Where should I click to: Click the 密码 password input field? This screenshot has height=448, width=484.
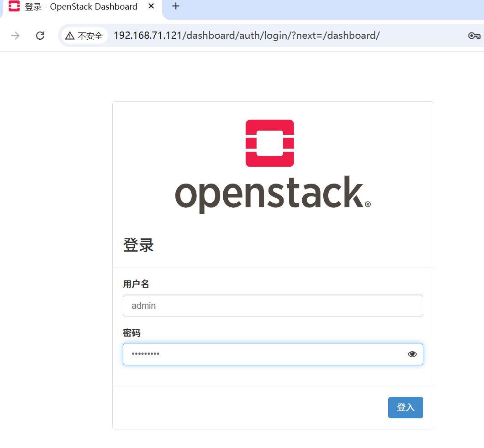(x=273, y=354)
